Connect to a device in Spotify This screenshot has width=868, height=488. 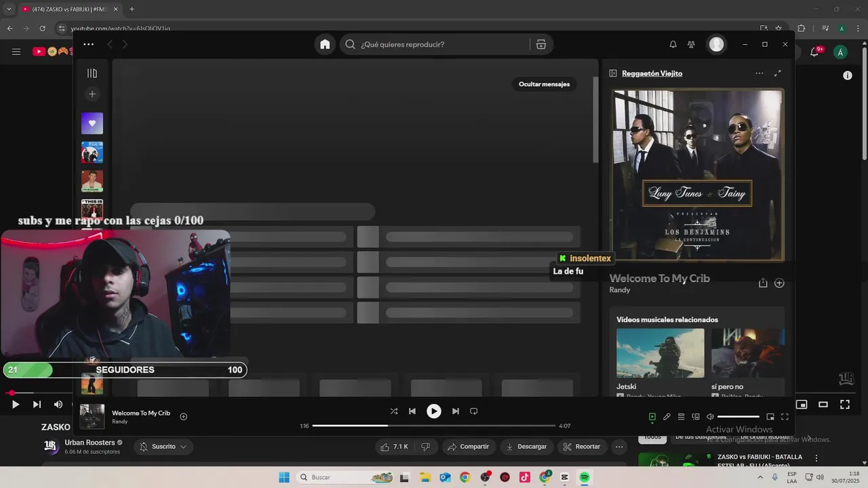(x=696, y=417)
